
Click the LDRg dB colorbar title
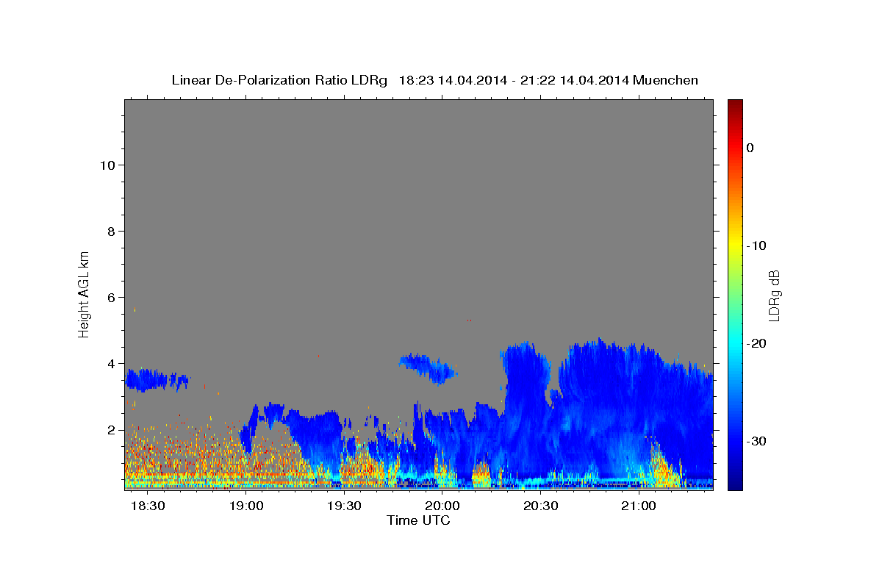[774, 295]
